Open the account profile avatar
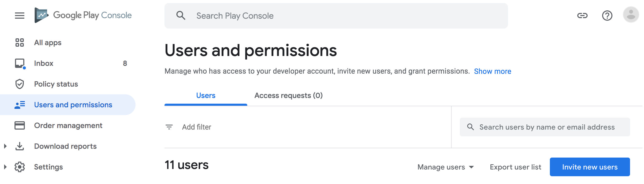 [631, 15]
